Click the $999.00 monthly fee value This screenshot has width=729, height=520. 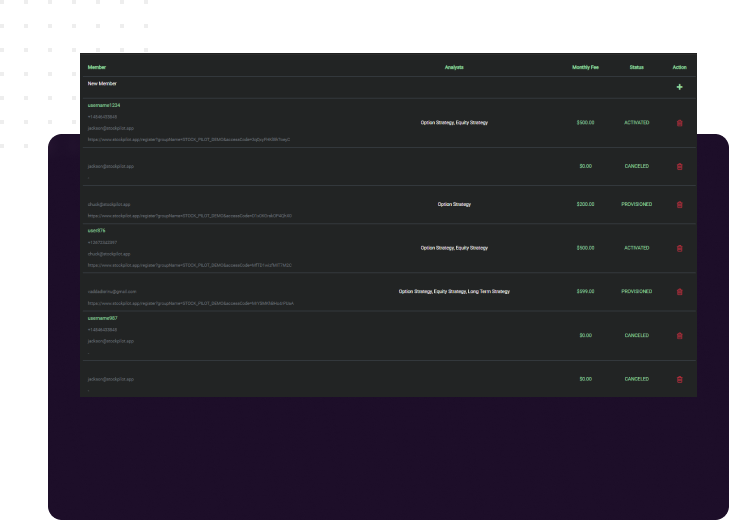tap(585, 292)
